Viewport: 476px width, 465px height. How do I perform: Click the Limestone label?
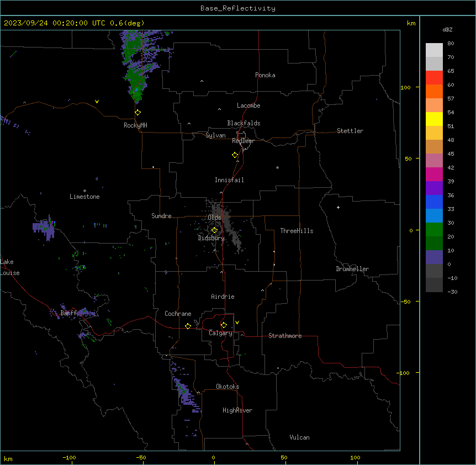coord(84,197)
